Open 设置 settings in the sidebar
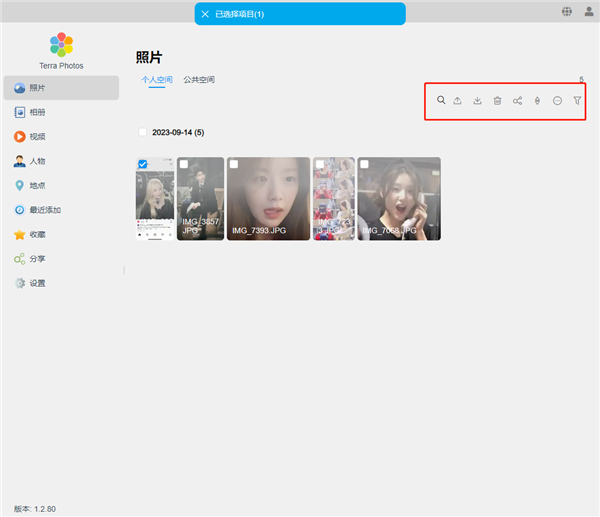The width and height of the screenshot is (600, 517). (61, 284)
